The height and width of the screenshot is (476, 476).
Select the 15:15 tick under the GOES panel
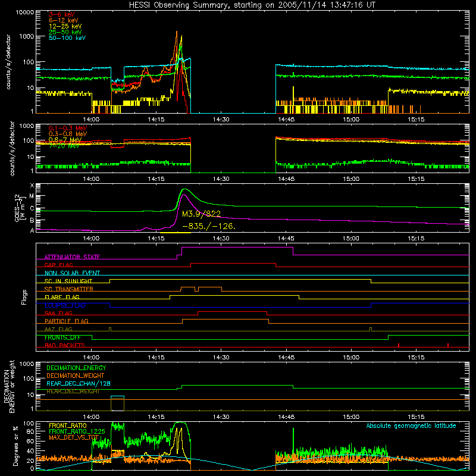(x=416, y=239)
